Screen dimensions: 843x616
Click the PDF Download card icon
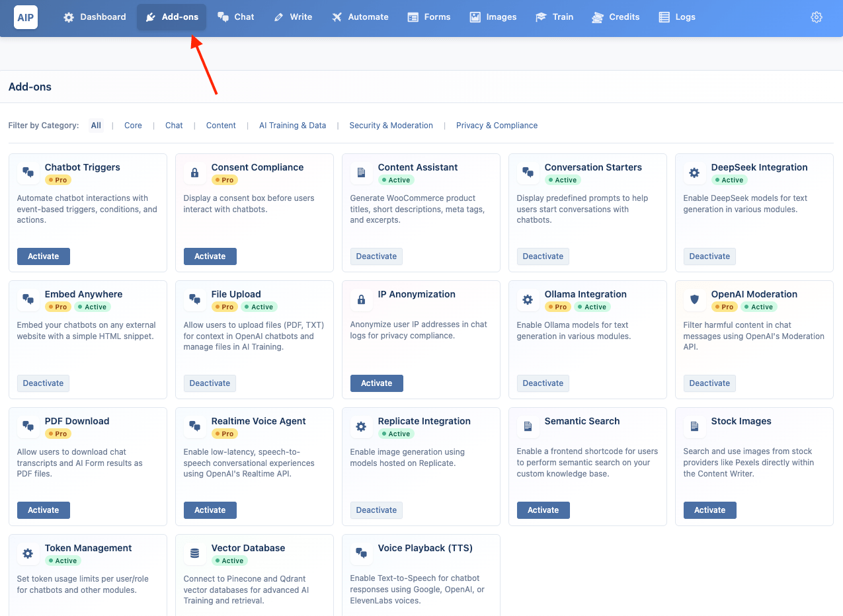coord(28,426)
